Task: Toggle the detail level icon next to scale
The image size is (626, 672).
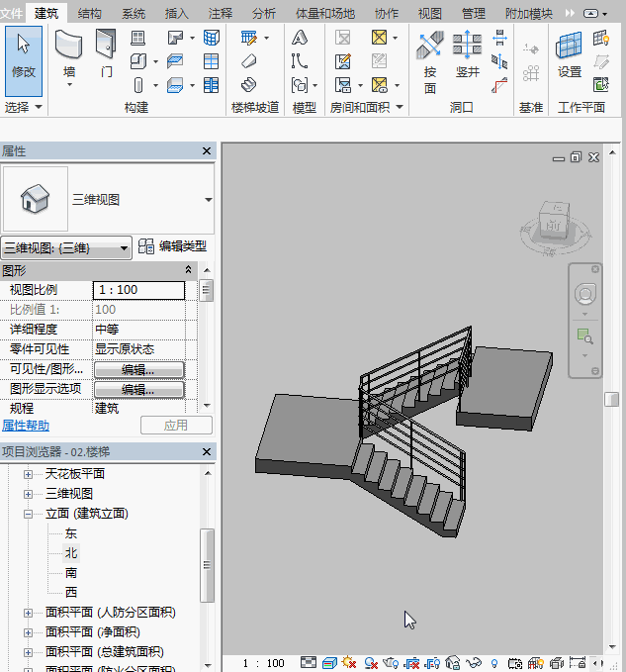Action: [309, 662]
